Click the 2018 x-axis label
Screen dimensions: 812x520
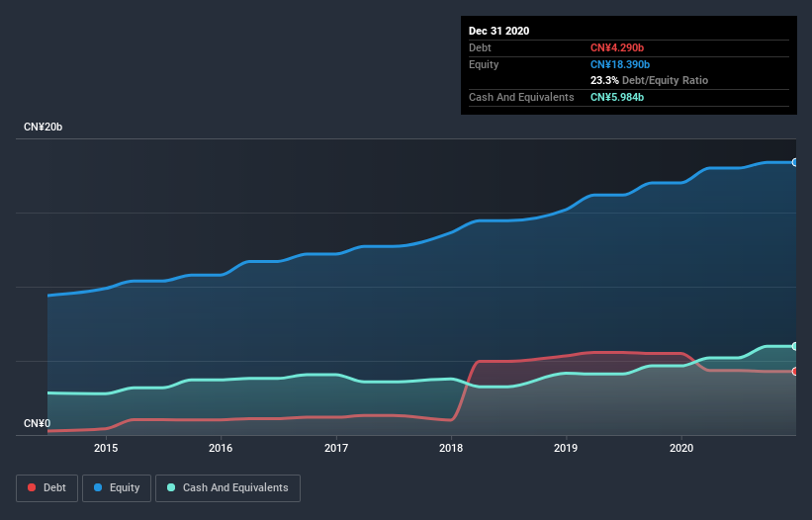451,448
